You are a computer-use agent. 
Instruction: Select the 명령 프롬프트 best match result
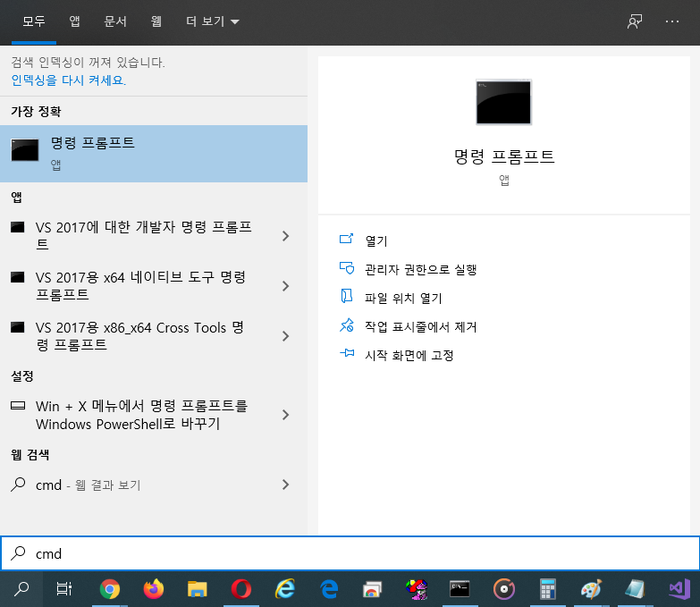click(x=154, y=154)
